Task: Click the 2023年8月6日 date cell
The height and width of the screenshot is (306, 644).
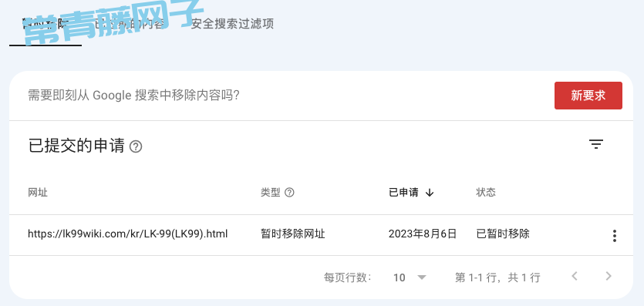Action: point(423,234)
